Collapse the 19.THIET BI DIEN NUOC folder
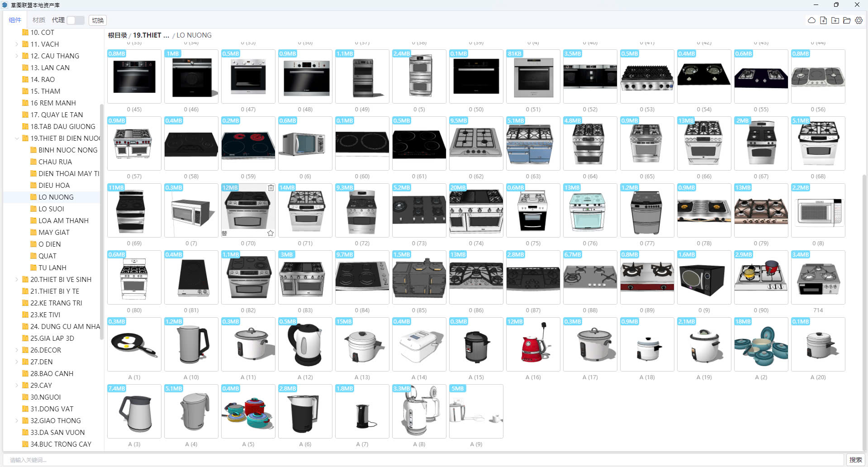This screenshot has height=467, width=868. (x=17, y=138)
